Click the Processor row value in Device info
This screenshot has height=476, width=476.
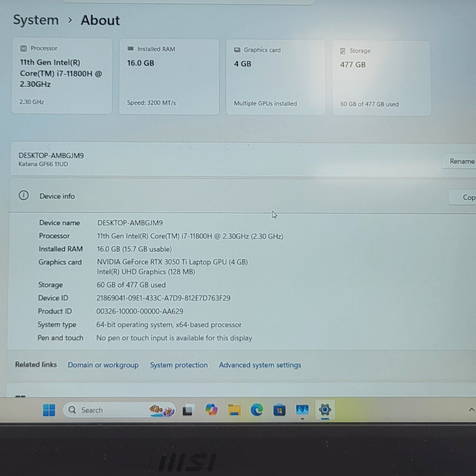190,236
